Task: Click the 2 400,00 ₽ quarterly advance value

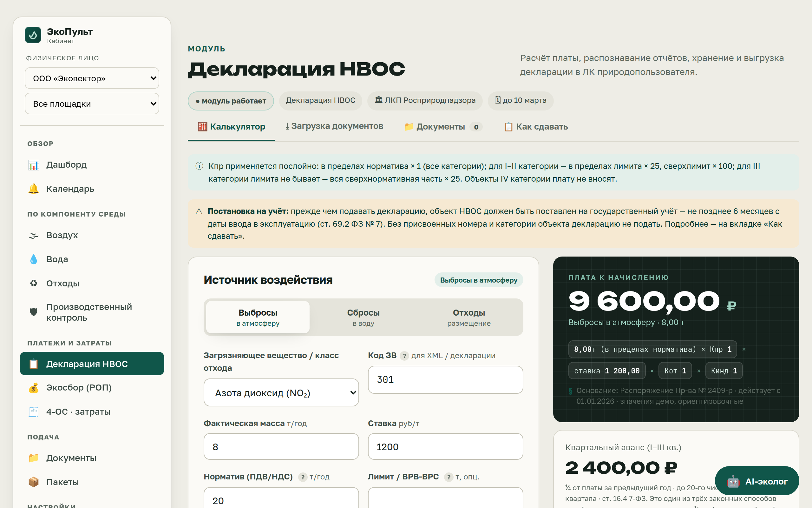Action: tap(621, 468)
